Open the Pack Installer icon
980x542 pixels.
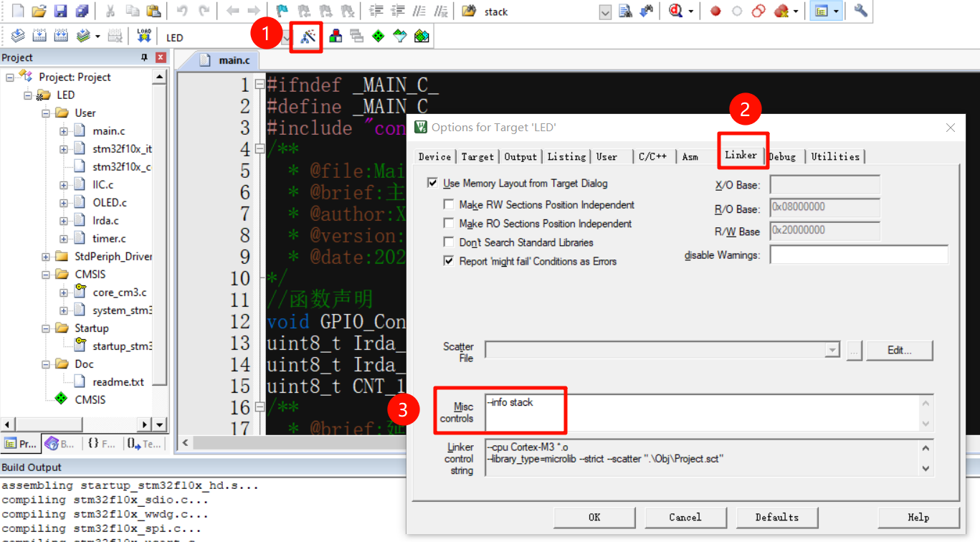(x=422, y=36)
